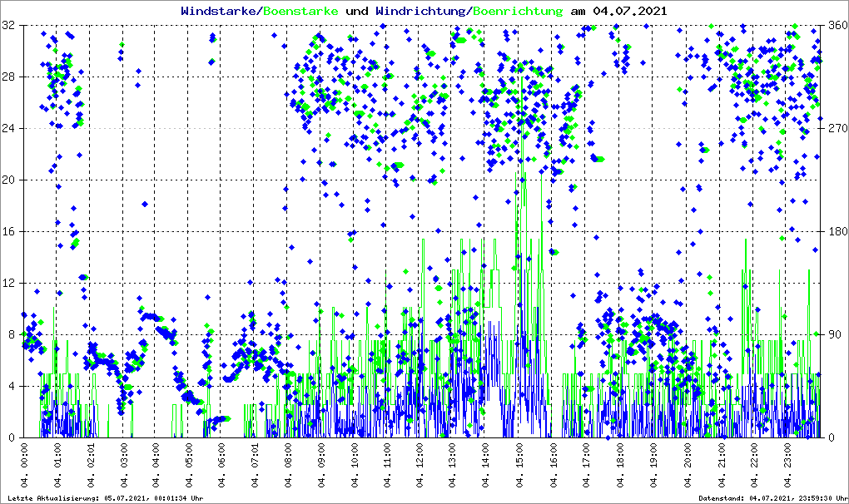Click the green 'Boenstarke' title word
Viewport: 849px width, 504px height.
click(300, 11)
